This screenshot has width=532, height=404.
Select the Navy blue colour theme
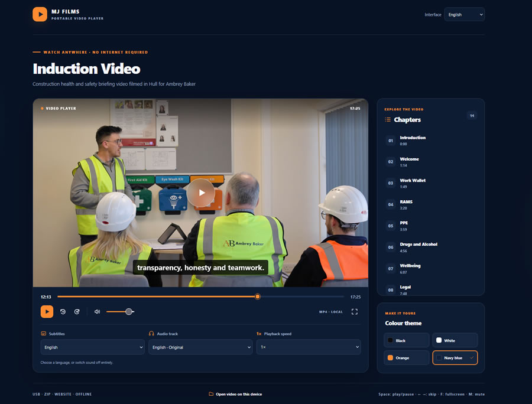point(455,357)
